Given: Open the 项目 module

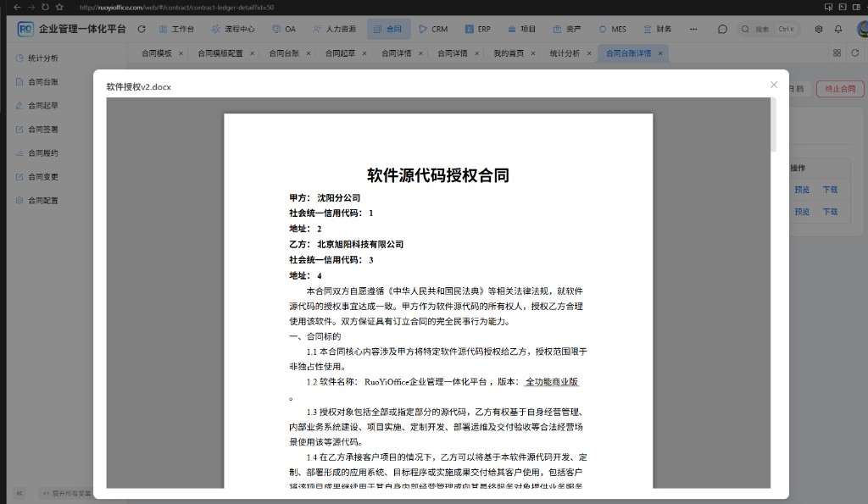Looking at the screenshot, I should coord(521,29).
